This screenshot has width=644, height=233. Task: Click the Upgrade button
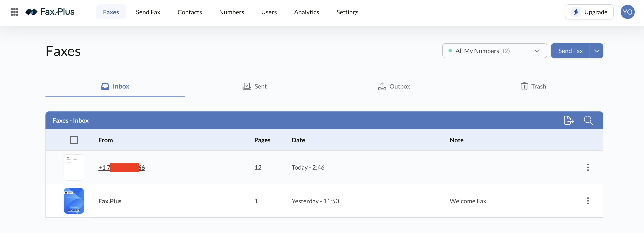[589, 12]
